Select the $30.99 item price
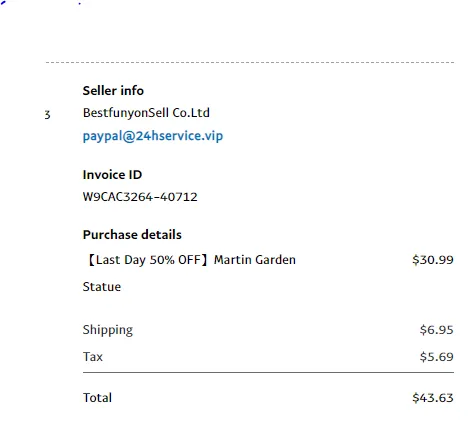 coord(433,260)
